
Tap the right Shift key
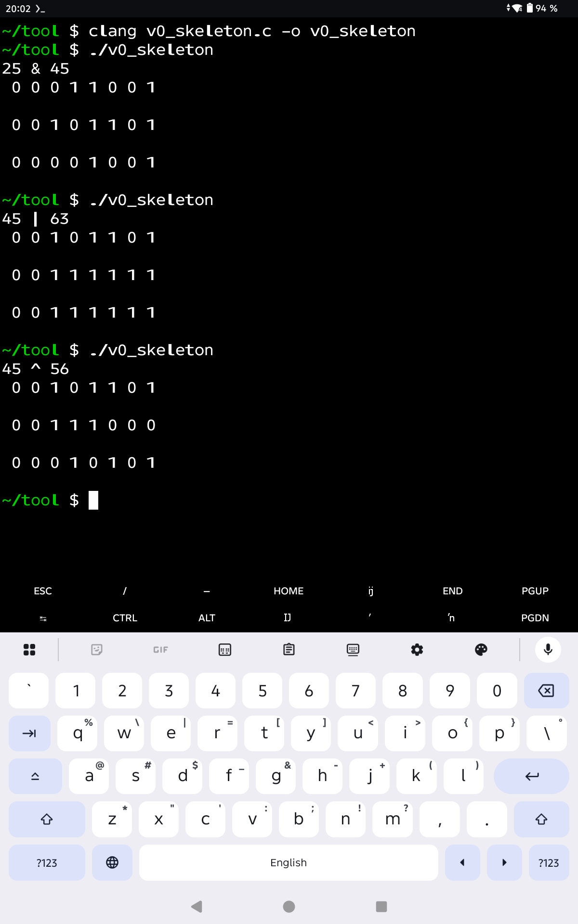(541, 819)
